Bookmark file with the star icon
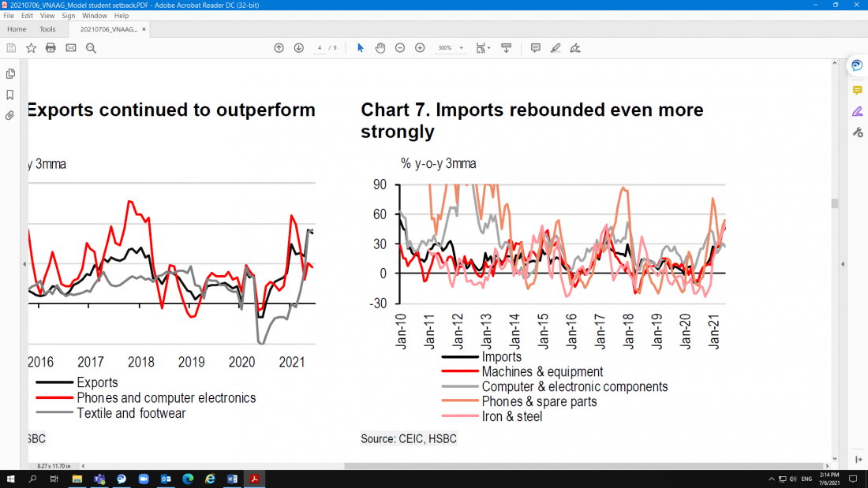The width and height of the screenshot is (868, 488). click(31, 48)
